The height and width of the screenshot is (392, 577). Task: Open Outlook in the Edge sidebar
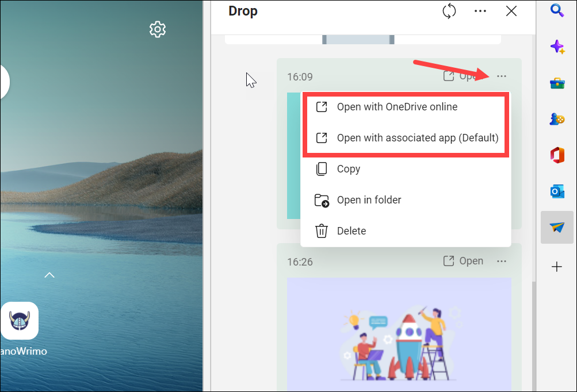(x=556, y=191)
